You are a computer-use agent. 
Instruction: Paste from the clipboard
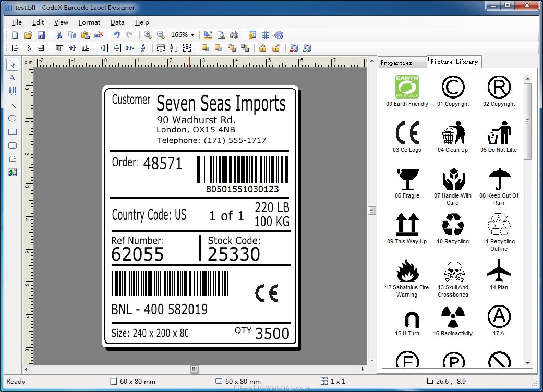click(85, 35)
